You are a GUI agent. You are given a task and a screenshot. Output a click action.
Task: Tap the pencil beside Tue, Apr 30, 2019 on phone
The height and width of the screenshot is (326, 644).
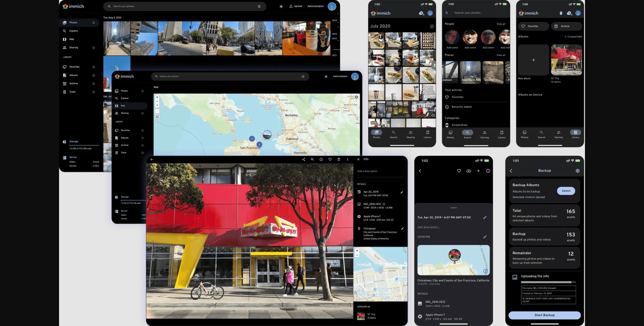485,218
